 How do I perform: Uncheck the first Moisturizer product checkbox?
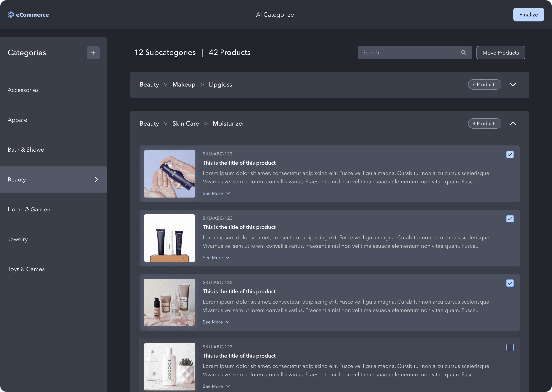click(x=510, y=154)
